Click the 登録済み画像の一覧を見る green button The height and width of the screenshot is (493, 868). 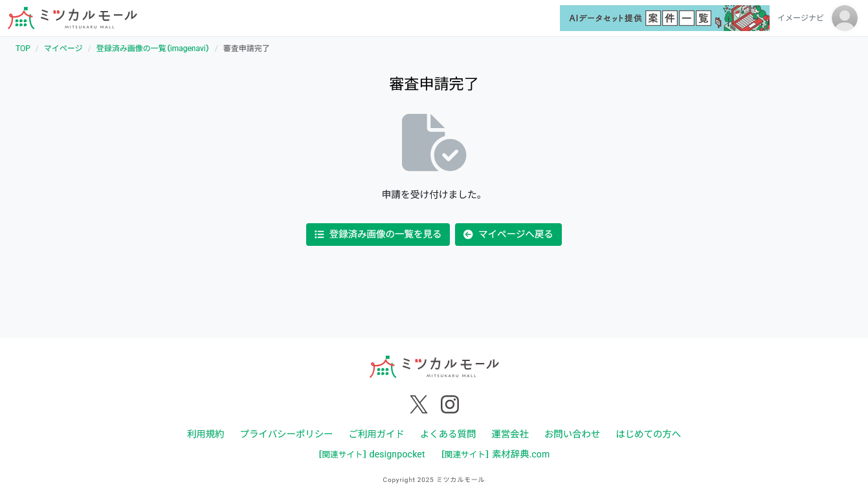pyautogui.click(x=377, y=234)
